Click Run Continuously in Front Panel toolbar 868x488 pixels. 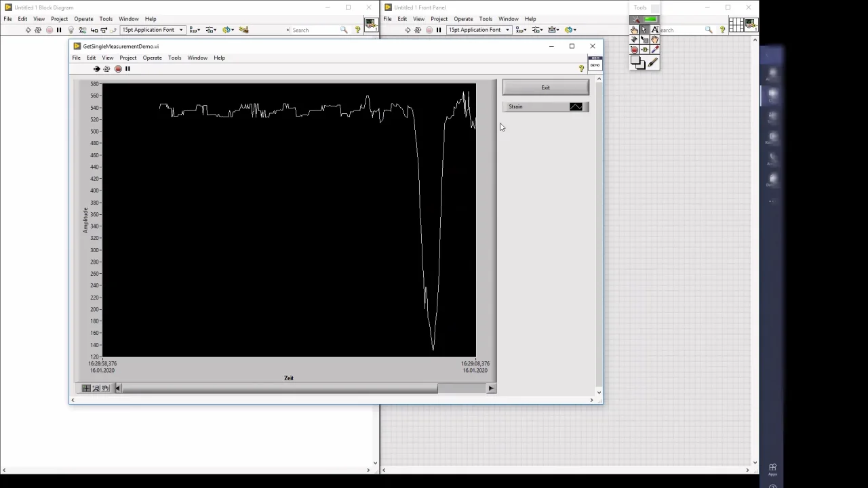click(x=418, y=30)
